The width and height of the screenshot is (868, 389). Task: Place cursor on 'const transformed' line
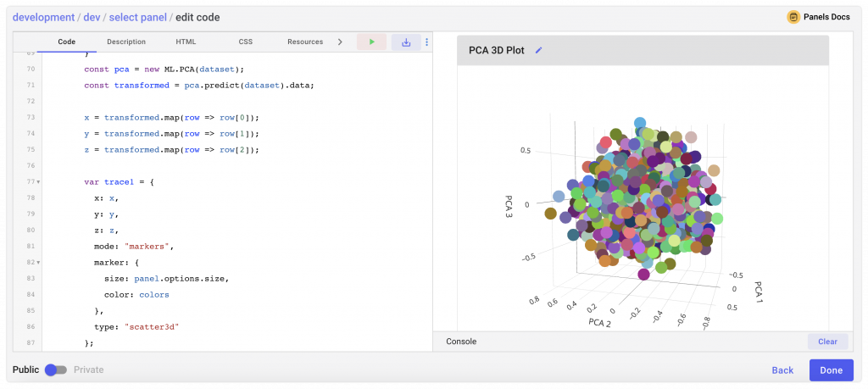(x=199, y=86)
